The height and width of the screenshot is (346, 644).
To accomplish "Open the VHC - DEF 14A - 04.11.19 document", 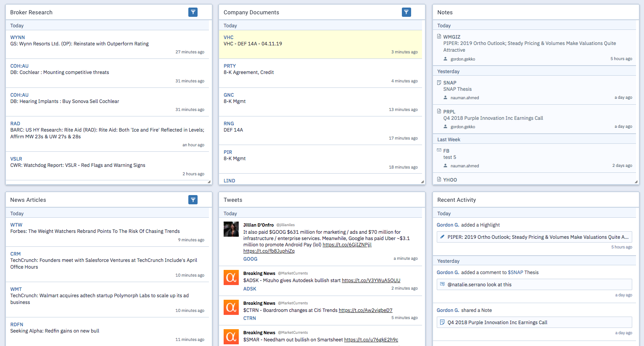I will tap(253, 44).
